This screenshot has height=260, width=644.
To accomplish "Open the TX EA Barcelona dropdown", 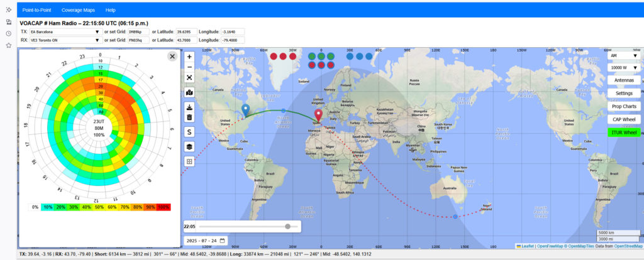I will 64,31.
